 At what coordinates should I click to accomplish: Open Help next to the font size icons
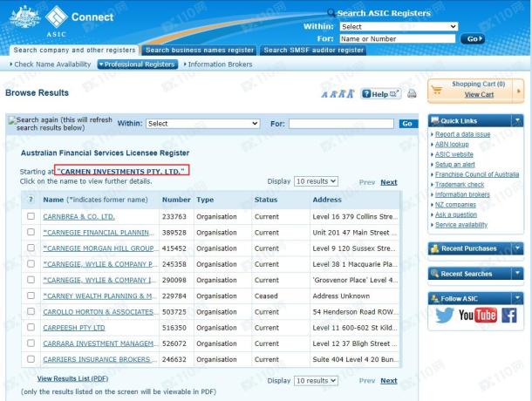[380, 94]
